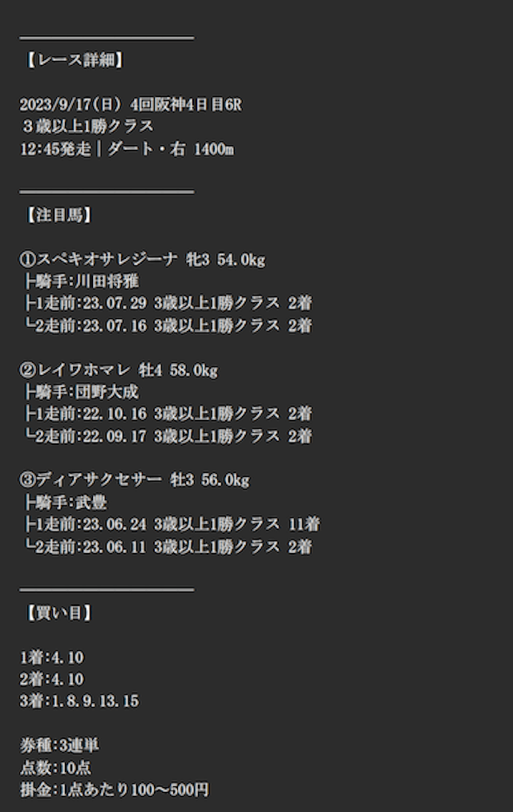
Task: Click the 券種:3連単 bet type line
Action: coord(59,745)
